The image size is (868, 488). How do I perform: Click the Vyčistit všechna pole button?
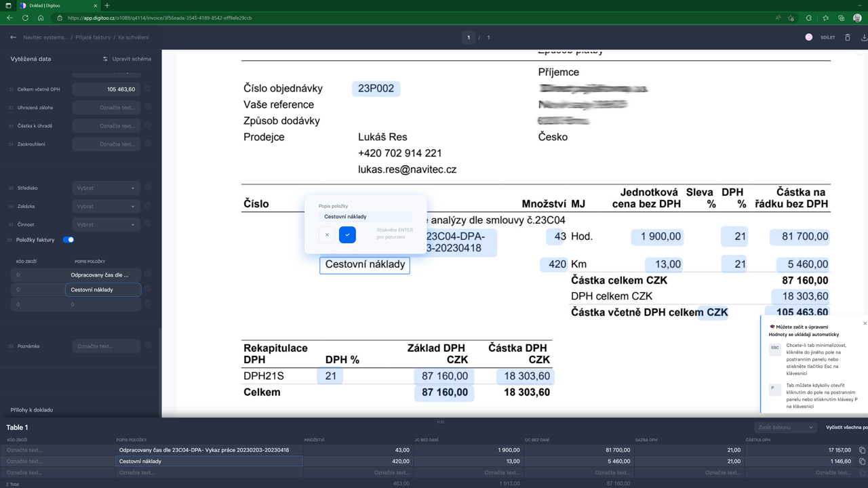846,428
